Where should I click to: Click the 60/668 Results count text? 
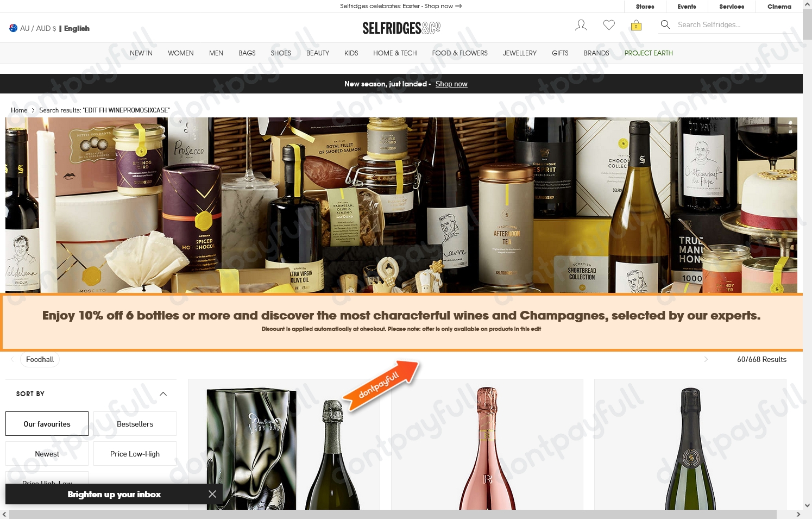pos(761,359)
